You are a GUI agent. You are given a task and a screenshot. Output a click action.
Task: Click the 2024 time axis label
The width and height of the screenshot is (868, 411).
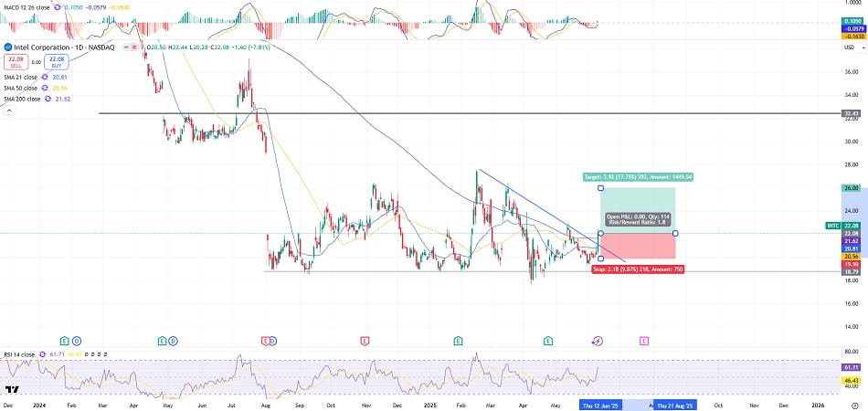point(38,406)
